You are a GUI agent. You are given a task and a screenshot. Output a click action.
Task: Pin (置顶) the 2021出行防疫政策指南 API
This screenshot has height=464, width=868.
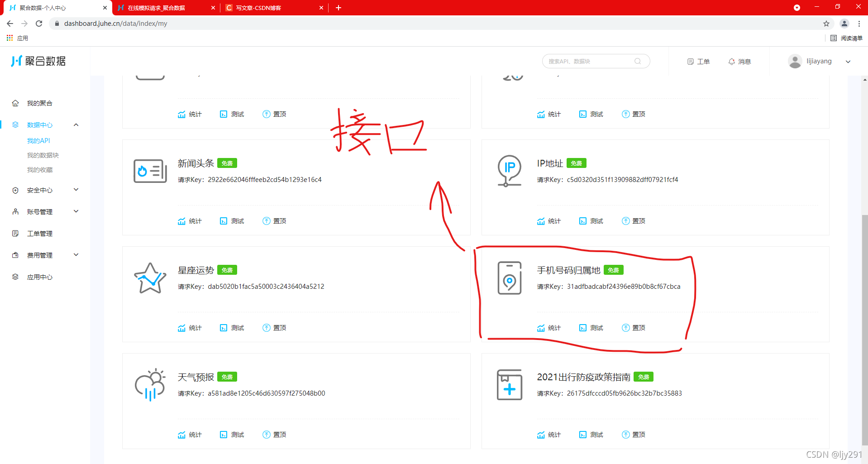pos(633,434)
